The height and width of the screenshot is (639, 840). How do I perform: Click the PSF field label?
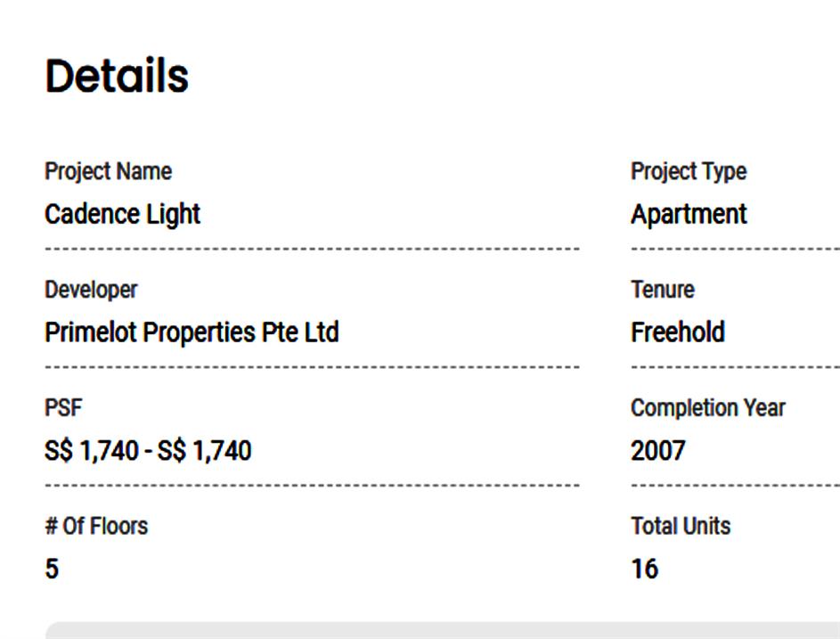pos(62,408)
